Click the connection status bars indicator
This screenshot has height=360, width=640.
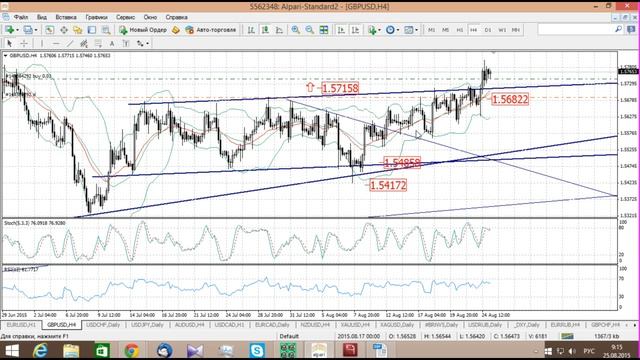click(x=567, y=336)
